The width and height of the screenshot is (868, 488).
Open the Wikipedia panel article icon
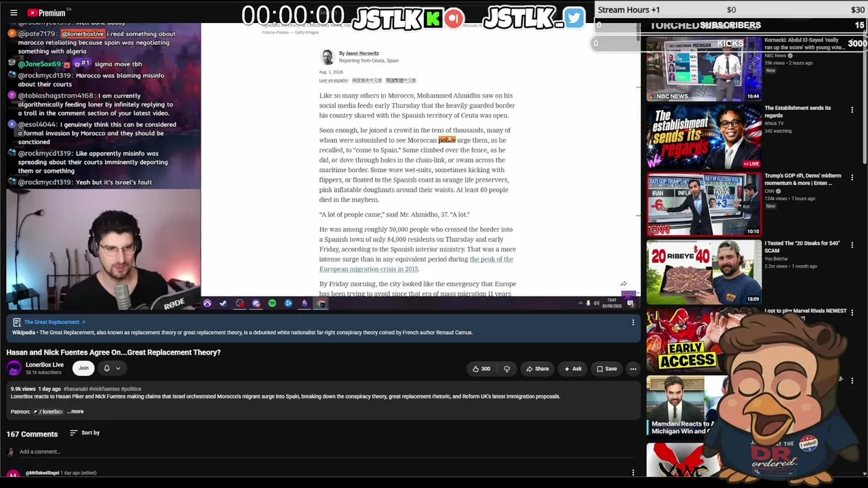[x=16, y=322]
